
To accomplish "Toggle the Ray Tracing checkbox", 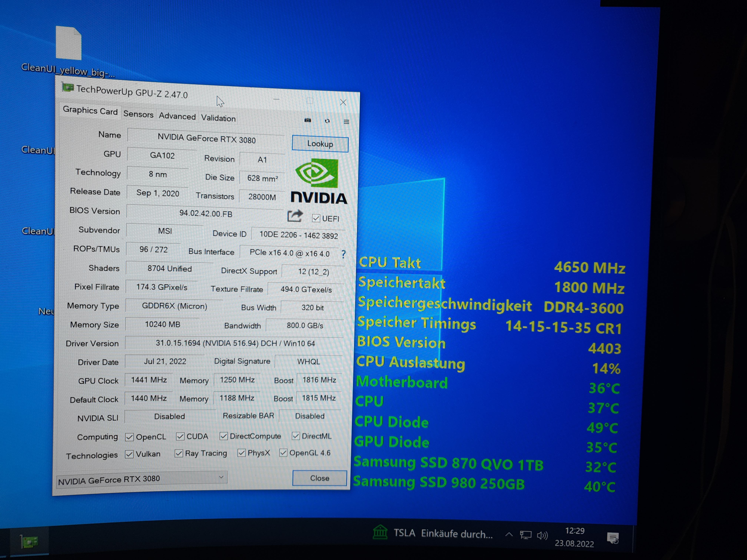I will pos(179,453).
